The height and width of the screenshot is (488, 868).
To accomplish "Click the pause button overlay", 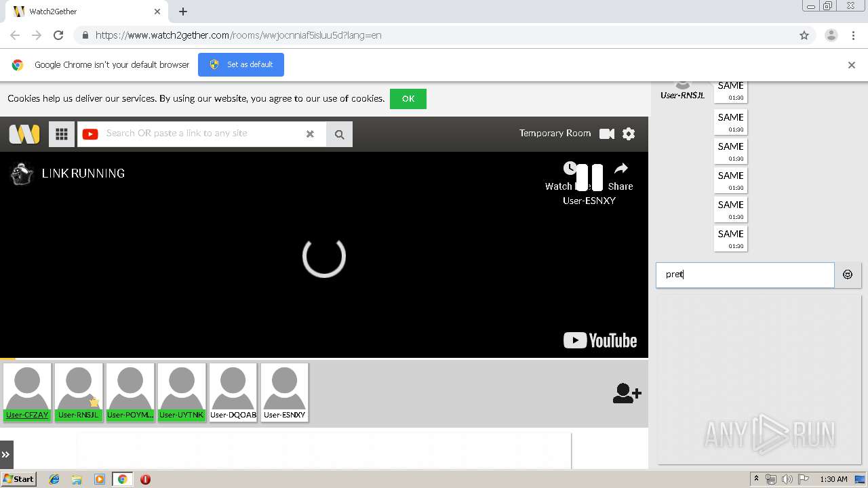I will 589,178.
